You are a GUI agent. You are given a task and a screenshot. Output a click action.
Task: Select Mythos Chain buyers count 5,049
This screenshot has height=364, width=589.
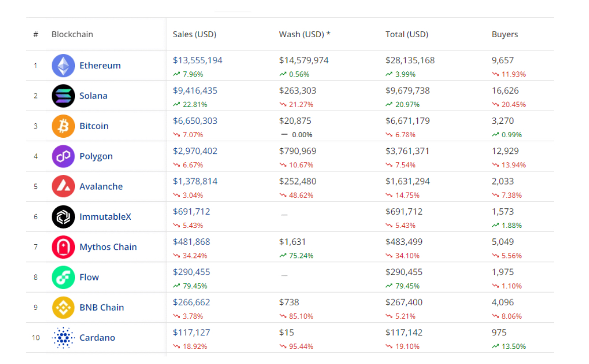pyautogui.click(x=502, y=242)
